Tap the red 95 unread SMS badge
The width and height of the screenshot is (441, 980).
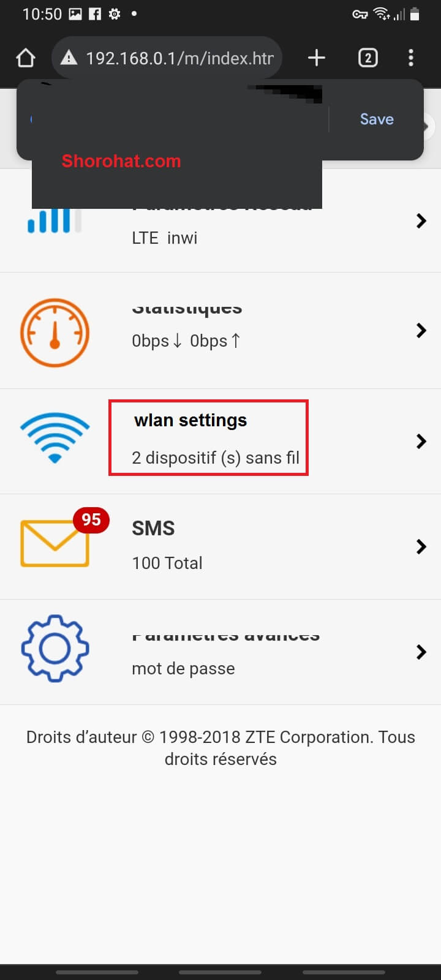point(91,520)
